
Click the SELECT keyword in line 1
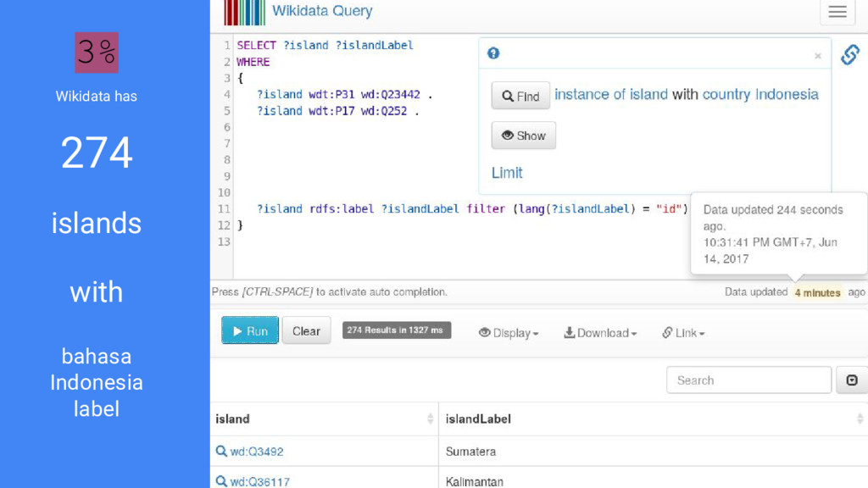coord(256,46)
